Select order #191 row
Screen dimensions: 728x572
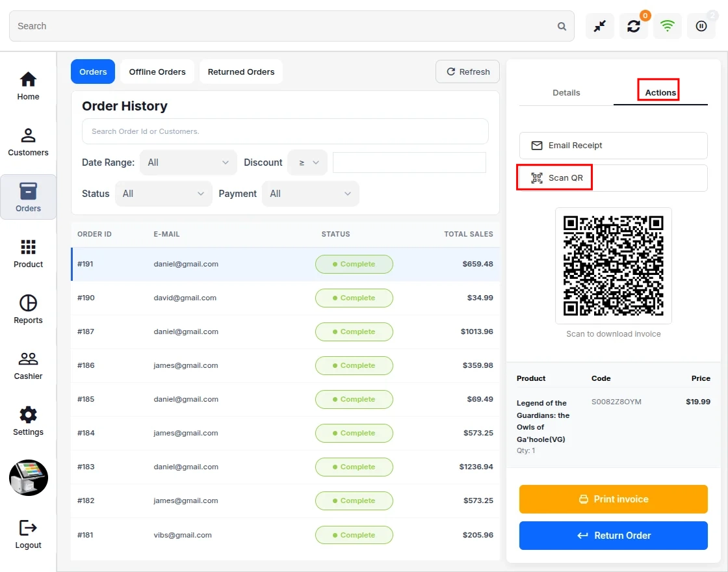(285, 264)
